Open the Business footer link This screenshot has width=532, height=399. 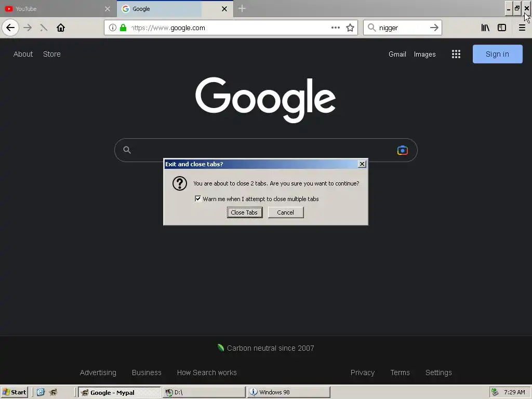[x=147, y=373]
